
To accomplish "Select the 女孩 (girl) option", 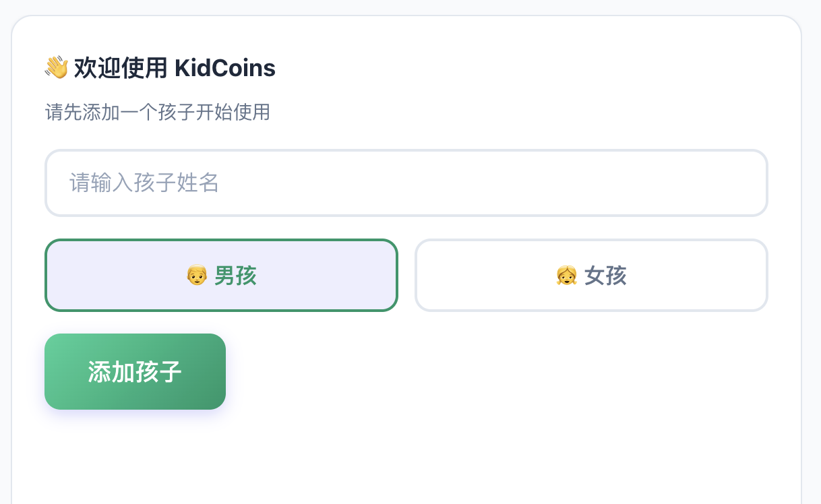I will [591, 276].
